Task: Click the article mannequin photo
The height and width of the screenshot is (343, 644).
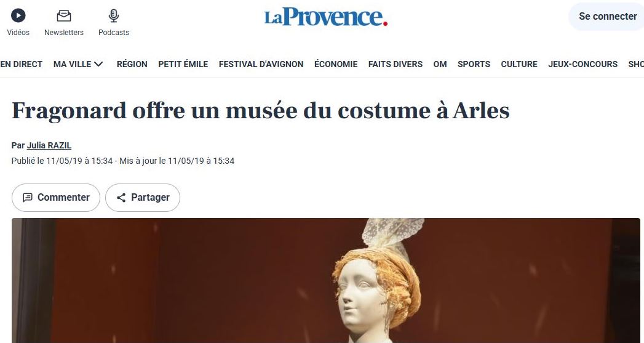Action: [326, 280]
